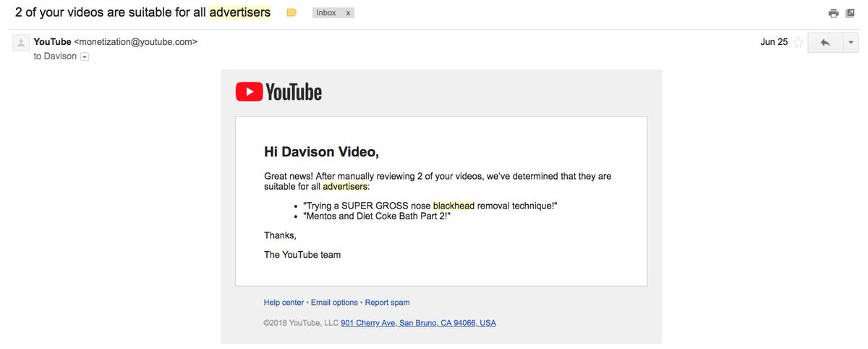Open the 901 Cherry Ave address link
868x349 pixels.
(418, 323)
